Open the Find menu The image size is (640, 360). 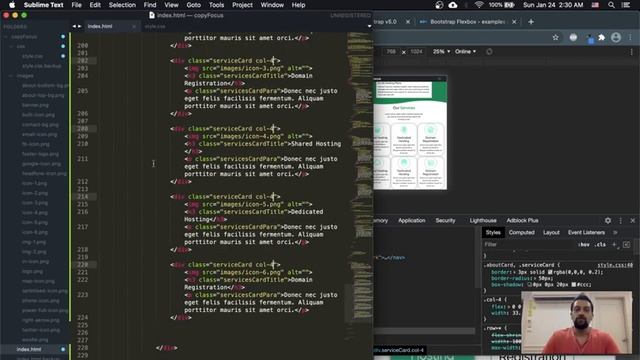click(x=150, y=5)
